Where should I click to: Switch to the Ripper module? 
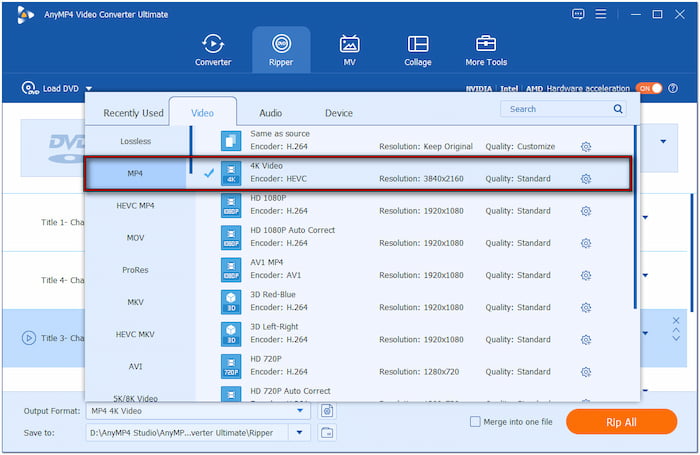pos(281,50)
